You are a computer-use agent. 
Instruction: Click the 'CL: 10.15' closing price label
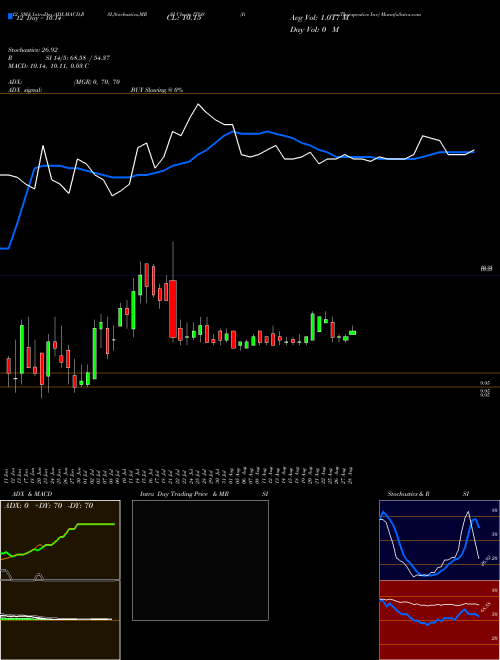pyautogui.click(x=184, y=19)
